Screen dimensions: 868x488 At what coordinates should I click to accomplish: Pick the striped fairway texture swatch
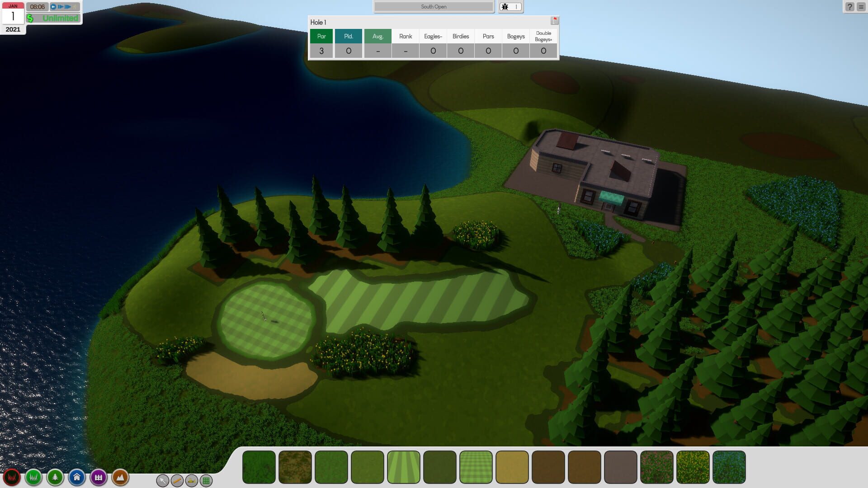point(403,466)
